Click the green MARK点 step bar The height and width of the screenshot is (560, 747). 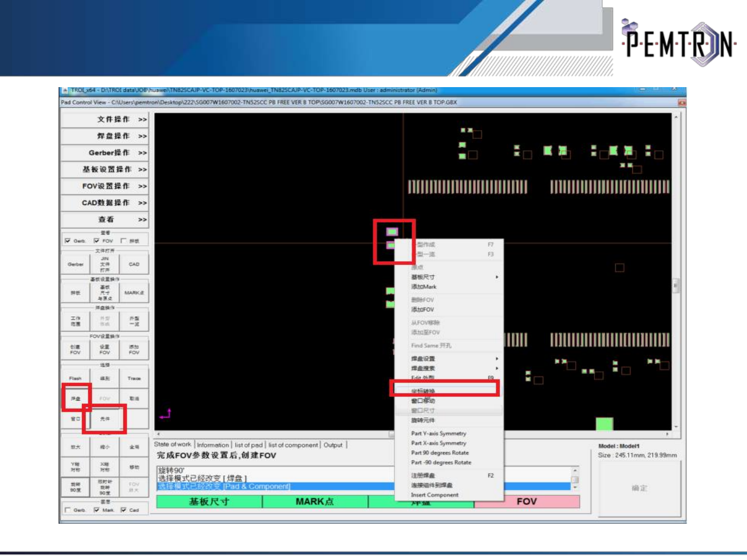click(x=315, y=502)
